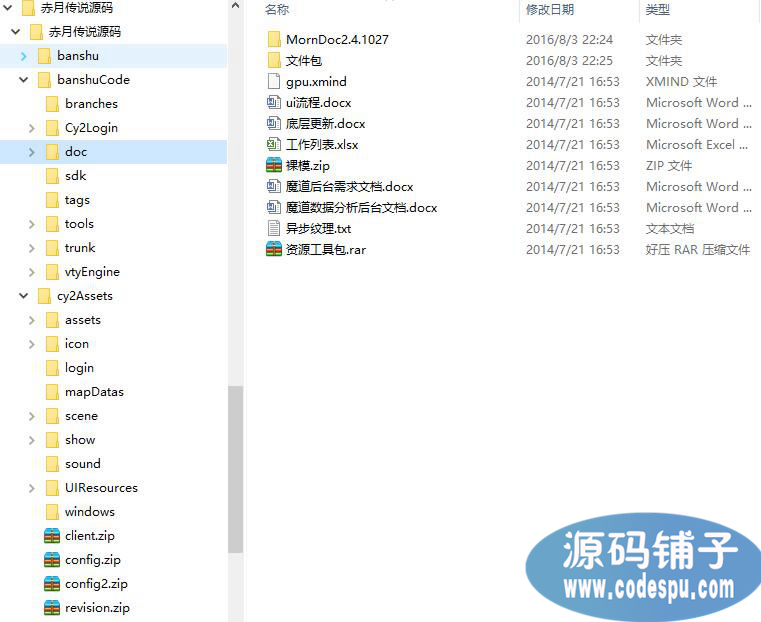The width and height of the screenshot is (761, 622).
Task: Expand the doc folder node
Action: pyautogui.click(x=32, y=152)
